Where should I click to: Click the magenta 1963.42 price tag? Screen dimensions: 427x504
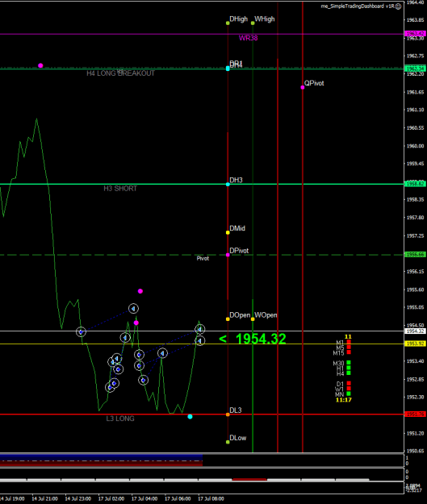(x=415, y=33)
